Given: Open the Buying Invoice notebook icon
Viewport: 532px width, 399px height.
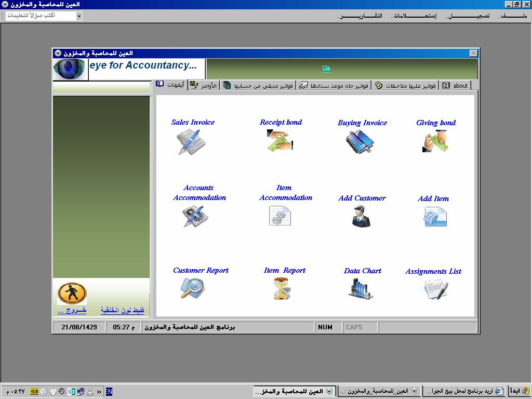Looking at the screenshot, I should (x=360, y=142).
